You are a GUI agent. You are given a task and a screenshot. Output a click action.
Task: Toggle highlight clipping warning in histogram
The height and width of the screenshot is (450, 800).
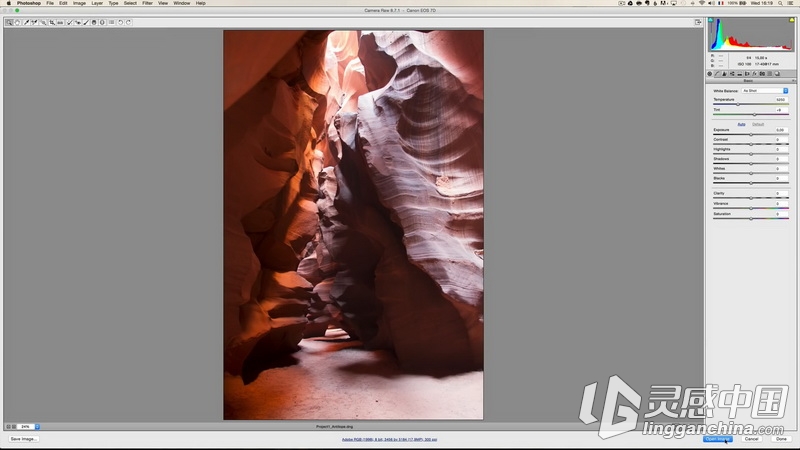(792, 20)
